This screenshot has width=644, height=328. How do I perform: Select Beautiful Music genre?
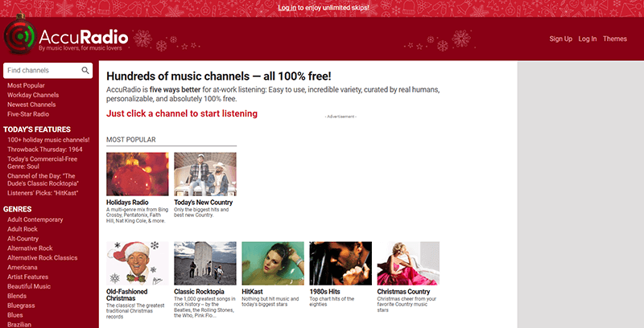(x=29, y=286)
